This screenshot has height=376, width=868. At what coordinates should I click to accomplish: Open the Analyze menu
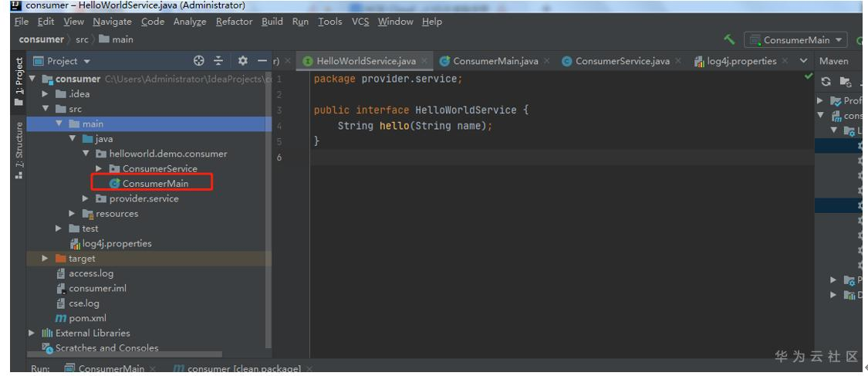coord(190,22)
